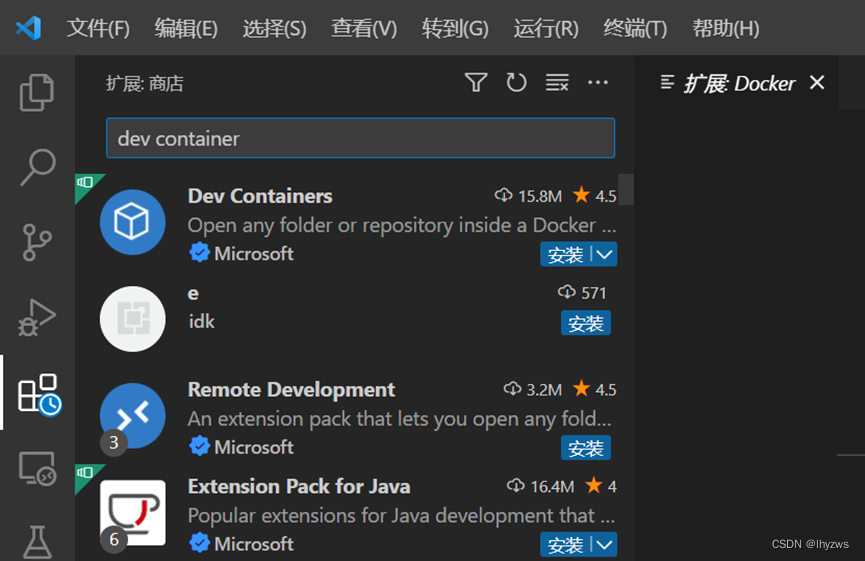Click the Extensions activity bar icon
Viewport: 865px width, 561px height.
point(39,393)
